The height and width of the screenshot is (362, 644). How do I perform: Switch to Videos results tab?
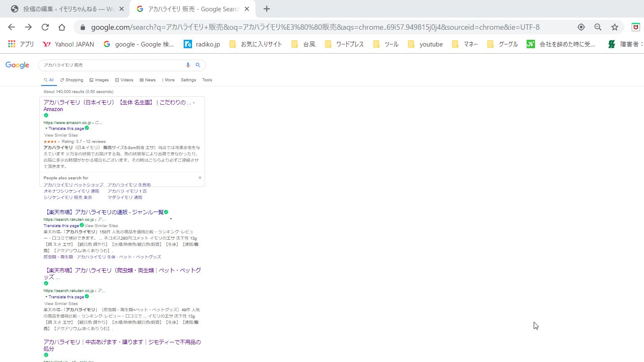pos(124,80)
